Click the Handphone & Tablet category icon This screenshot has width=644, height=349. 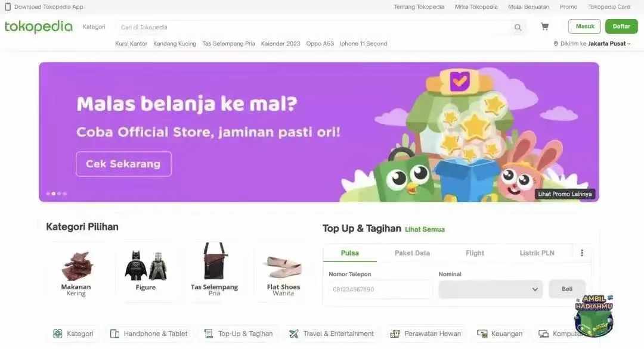[x=114, y=334]
